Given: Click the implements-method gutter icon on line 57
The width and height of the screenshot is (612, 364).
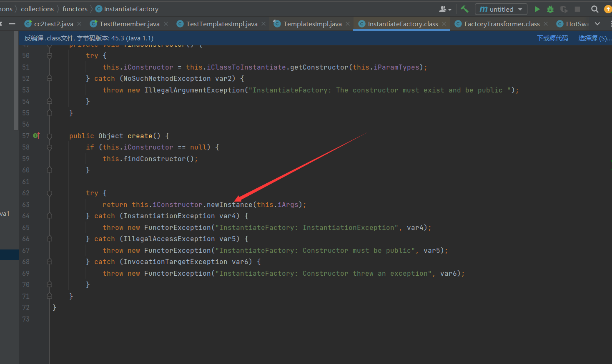Looking at the screenshot, I should point(36,135).
